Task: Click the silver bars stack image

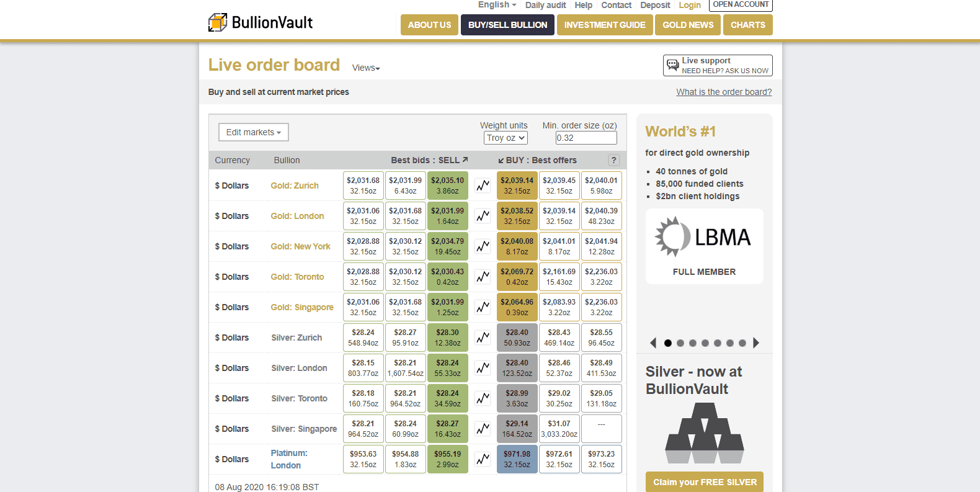Action: pyautogui.click(x=704, y=433)
